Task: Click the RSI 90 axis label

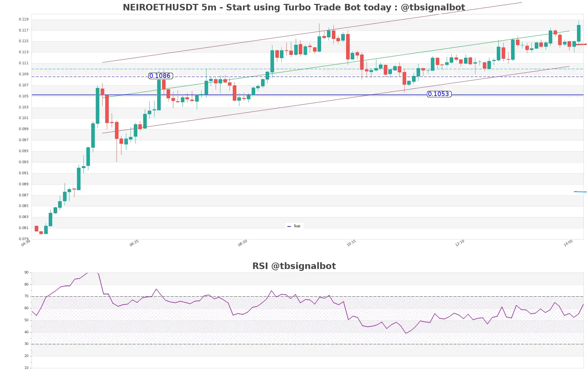Action: coord(26,273)
